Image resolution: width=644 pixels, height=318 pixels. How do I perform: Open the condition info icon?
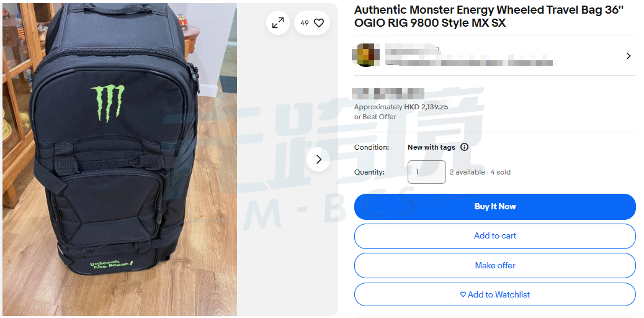point(464,147)
